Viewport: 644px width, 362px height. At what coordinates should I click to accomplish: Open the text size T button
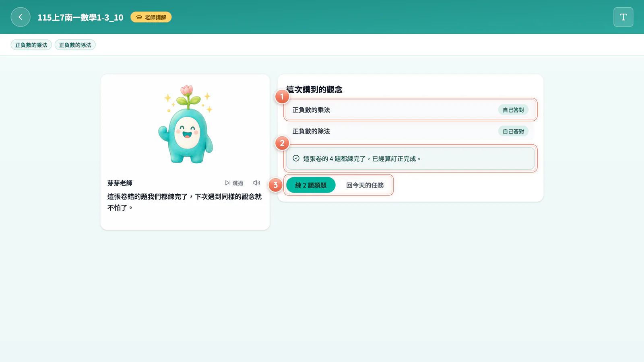[623, 17]
